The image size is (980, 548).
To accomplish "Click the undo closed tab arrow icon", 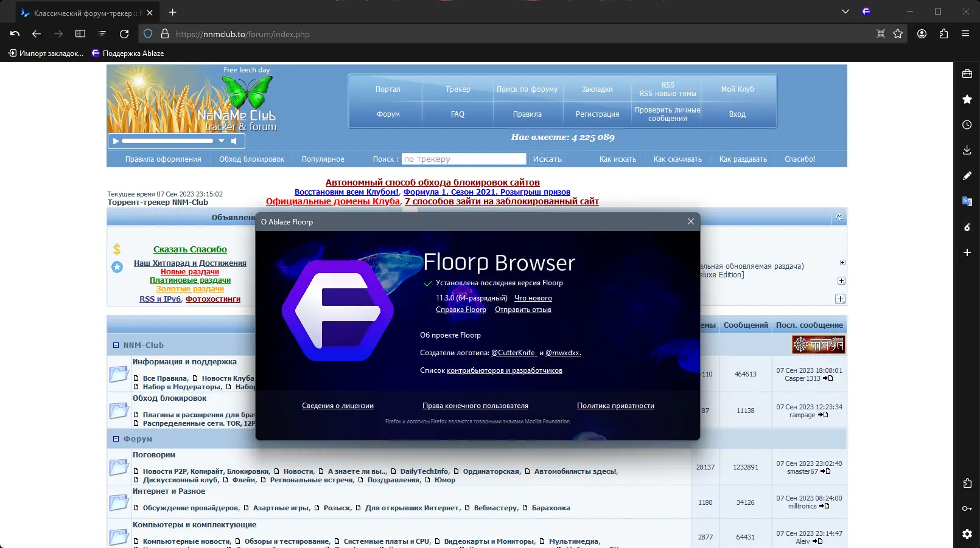I will (15, 34).
